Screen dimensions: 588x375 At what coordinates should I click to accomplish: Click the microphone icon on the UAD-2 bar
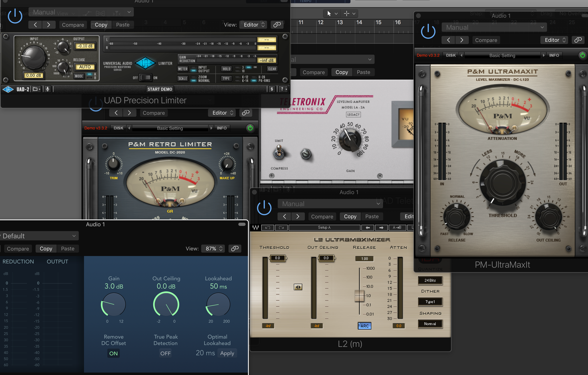48,89
